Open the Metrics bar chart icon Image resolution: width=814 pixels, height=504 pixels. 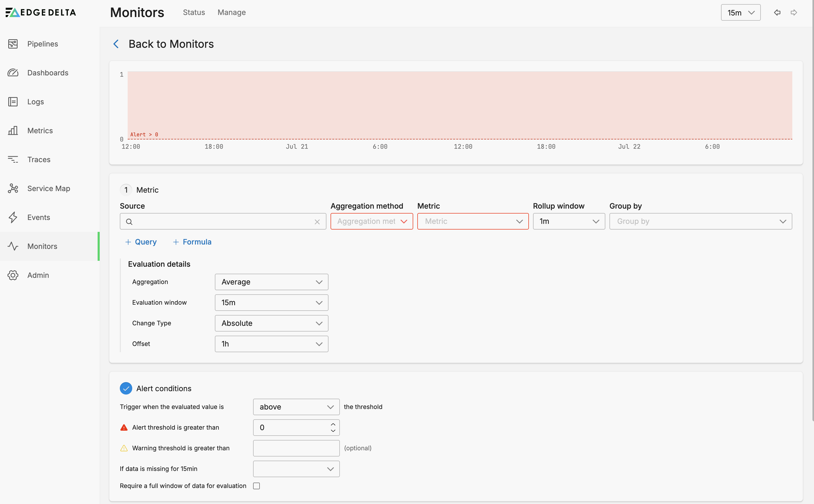(13, 130)
